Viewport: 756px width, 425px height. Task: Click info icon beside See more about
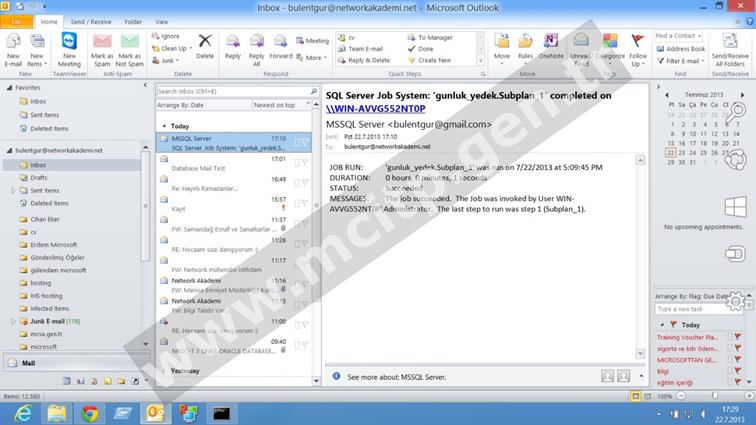[336, 376]
